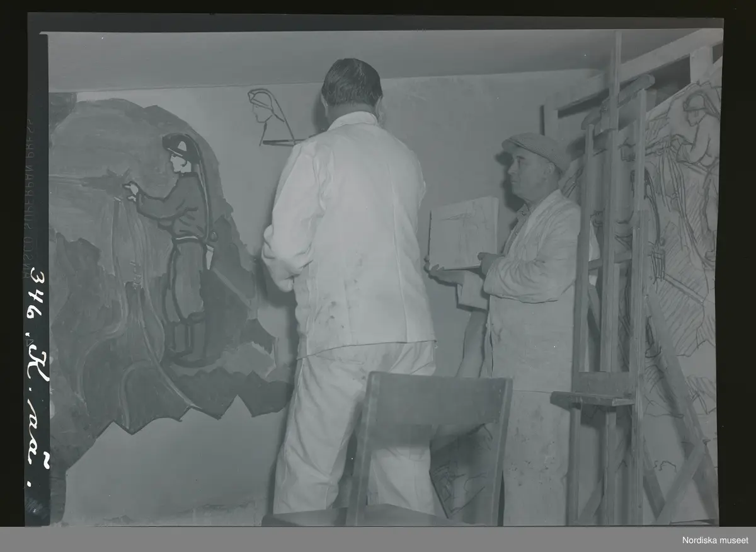Click the flat cap of the man on right
This screenshot has height=552, width=756.
[x=535, y=147]
